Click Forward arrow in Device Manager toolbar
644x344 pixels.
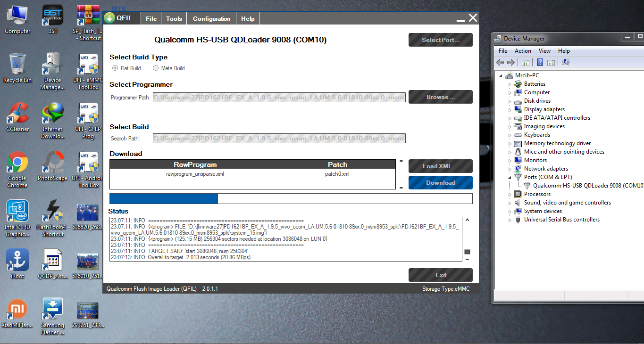click(x=511, y=62)
